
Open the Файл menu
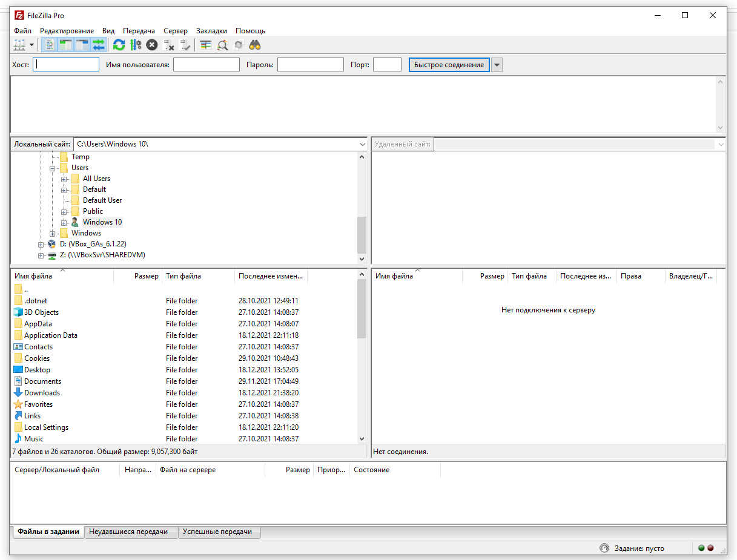23,31
